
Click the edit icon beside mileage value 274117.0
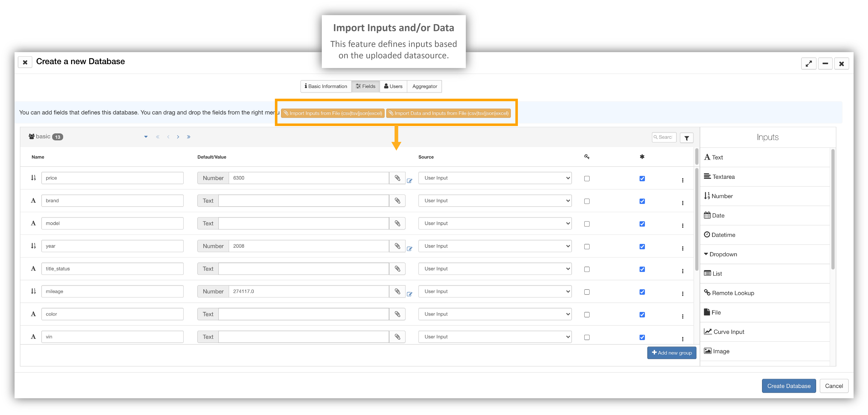[409, 294]
